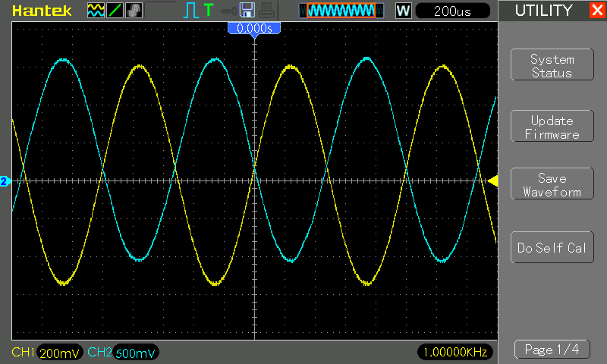Click the 0.000s trigger position marker
Screen dimensions: 607x364
[254, 30]
